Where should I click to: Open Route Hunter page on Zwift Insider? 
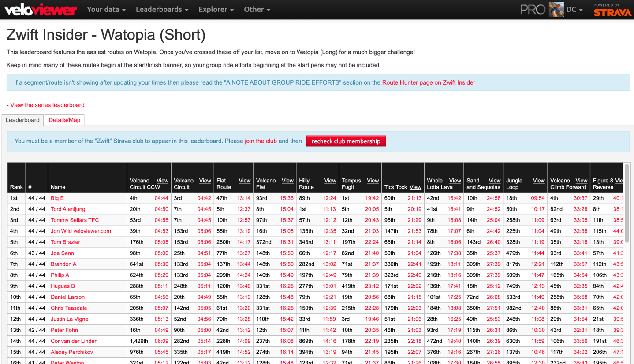point(429,82)
